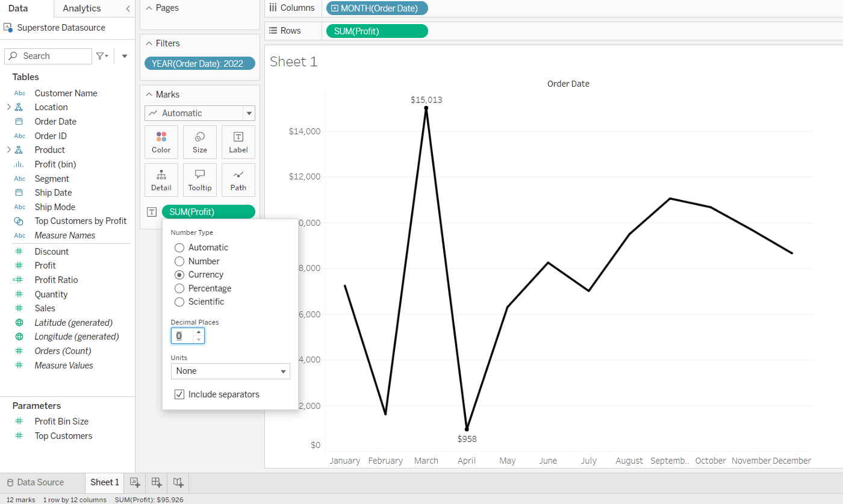
Task: Click the Tooltip marks card
Action: tap(200, 180)
